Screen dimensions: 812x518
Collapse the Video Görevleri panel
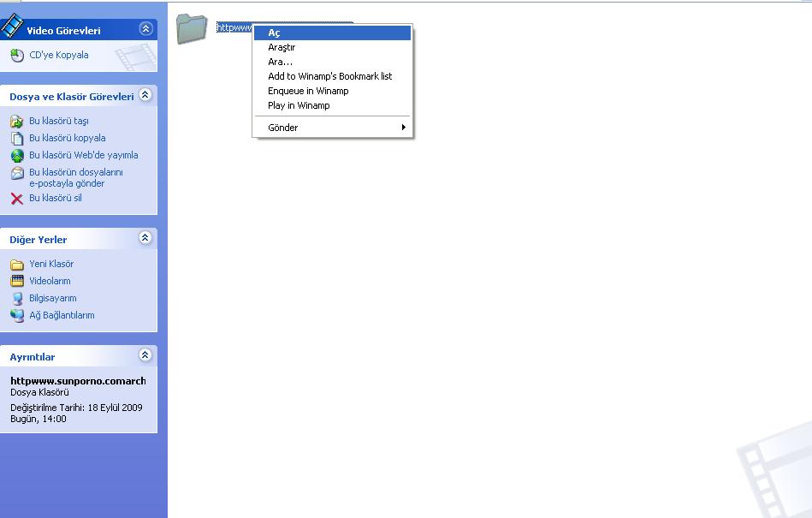[145, 29]
